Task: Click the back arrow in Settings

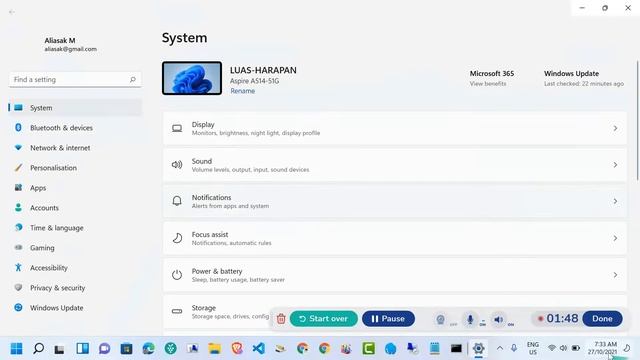Action: pyautogui.click(x=11, y=12)
